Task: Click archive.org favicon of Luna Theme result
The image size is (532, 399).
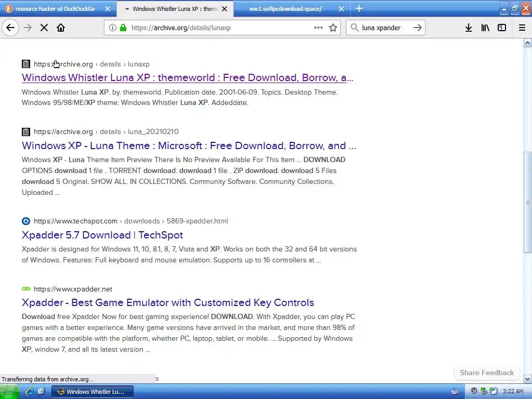Action: coord(26,131)
